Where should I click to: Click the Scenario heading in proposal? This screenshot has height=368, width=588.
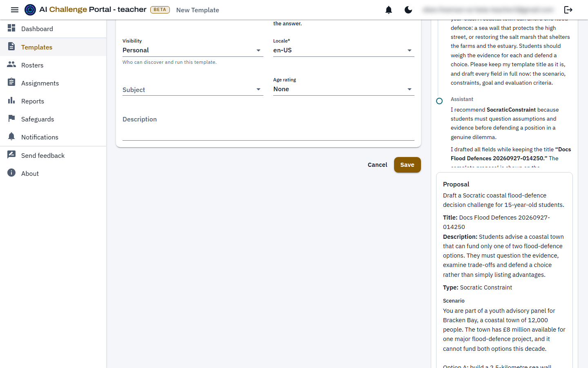(454, 301)
